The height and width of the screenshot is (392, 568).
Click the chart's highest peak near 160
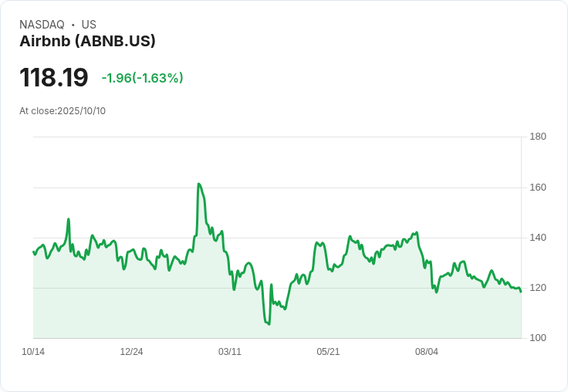coord(198,184)
